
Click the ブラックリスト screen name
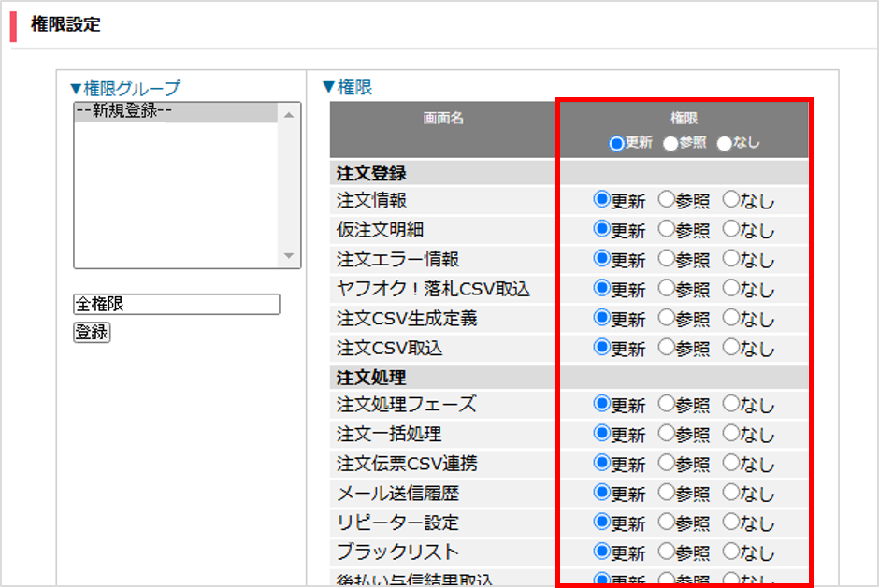(x=398, y=552)
